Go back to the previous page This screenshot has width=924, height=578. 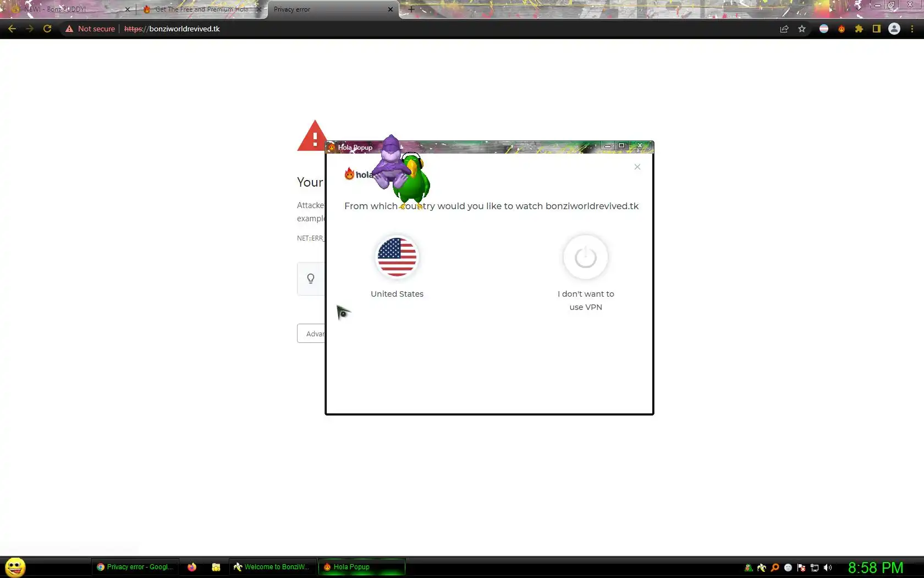12,29
